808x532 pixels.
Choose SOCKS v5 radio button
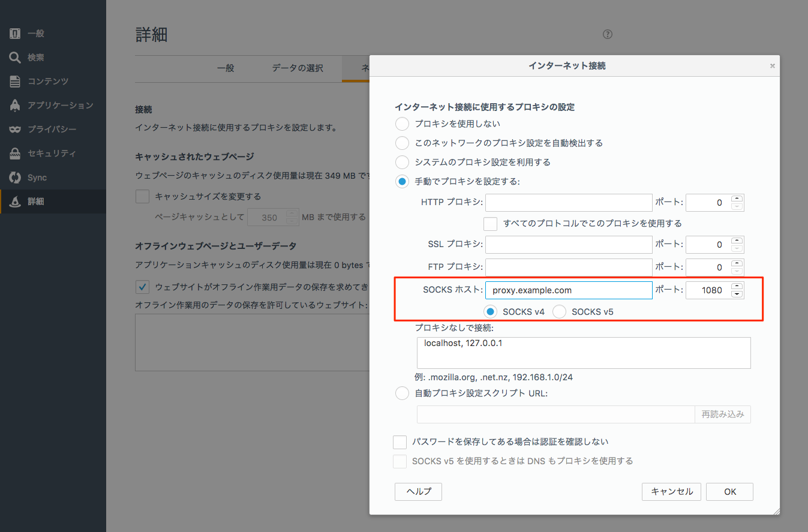click(560, 312)
